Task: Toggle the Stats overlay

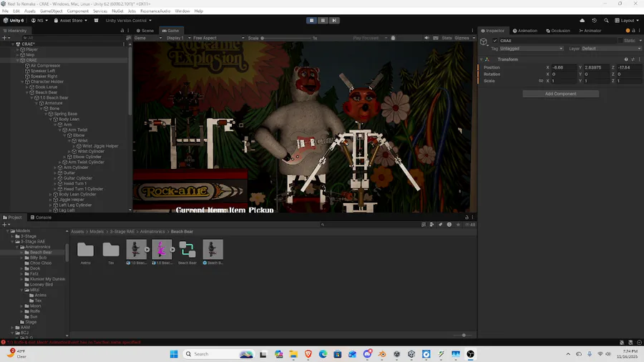Action: [x=447, y=38]
